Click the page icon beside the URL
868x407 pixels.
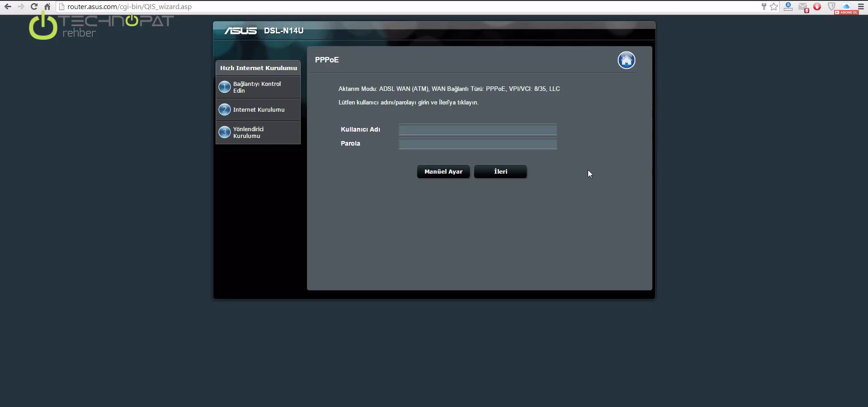[62, 7]
